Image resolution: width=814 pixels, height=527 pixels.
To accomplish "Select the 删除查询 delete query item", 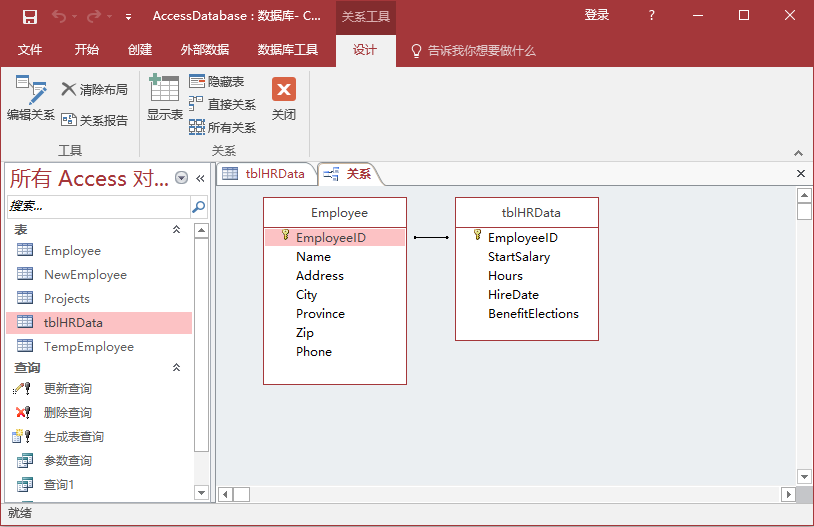I will coord(68,413).
